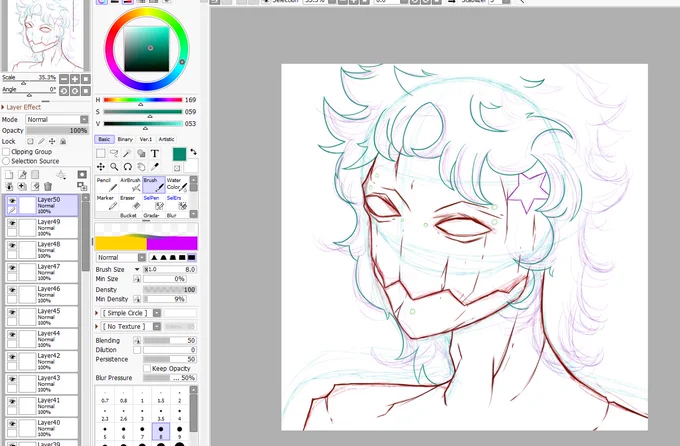The height and width of the screenshot is (446, 680).
Task: Select brush size 8 preset
Action: pyautogui.click(x=161, y=432)
